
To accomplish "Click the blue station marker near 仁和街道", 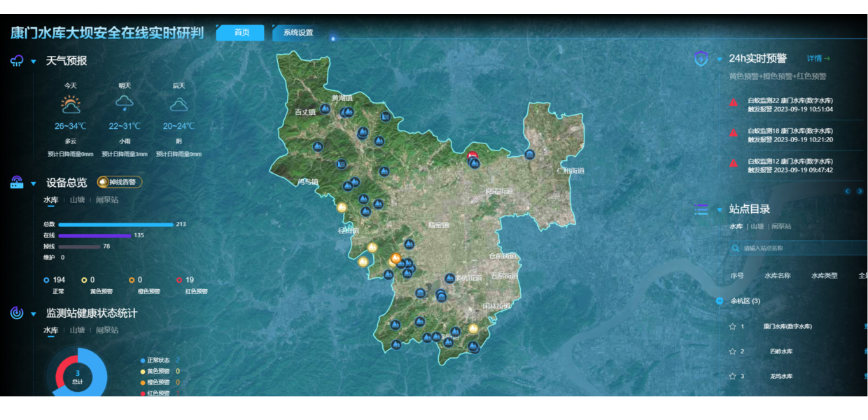I will (x=530, y=155).
